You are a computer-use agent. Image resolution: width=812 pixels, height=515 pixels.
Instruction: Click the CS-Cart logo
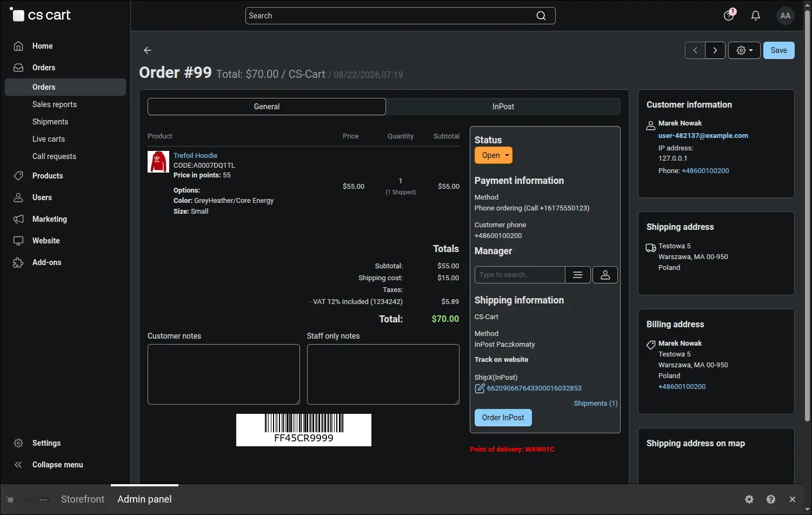41,15
